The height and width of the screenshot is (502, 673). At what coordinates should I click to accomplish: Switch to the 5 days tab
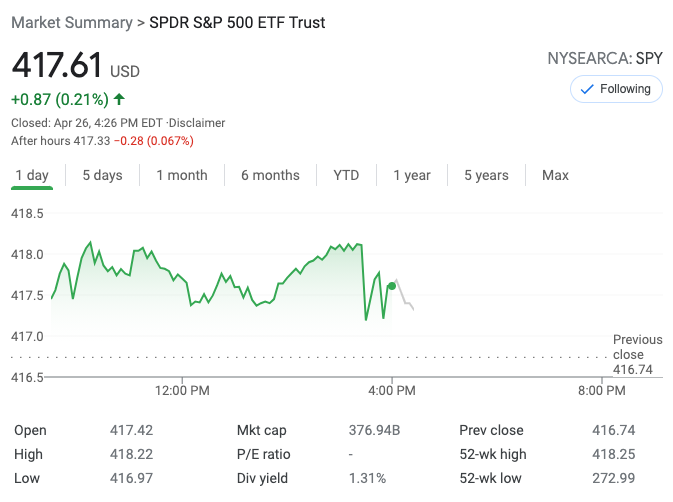point(102,175)
